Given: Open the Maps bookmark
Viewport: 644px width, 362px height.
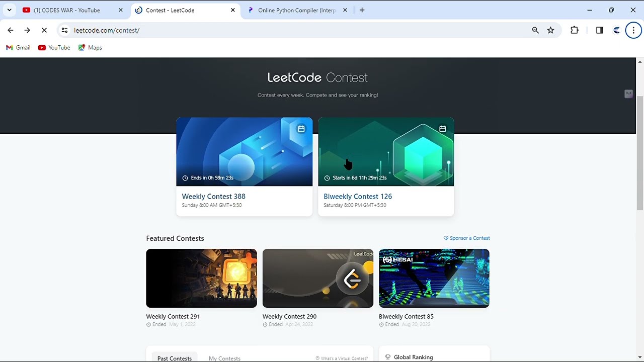Looking at the screenshot, I should [90, 47].
